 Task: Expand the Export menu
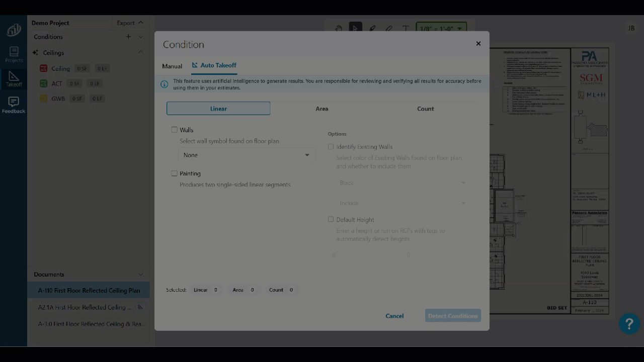[130, 23]
